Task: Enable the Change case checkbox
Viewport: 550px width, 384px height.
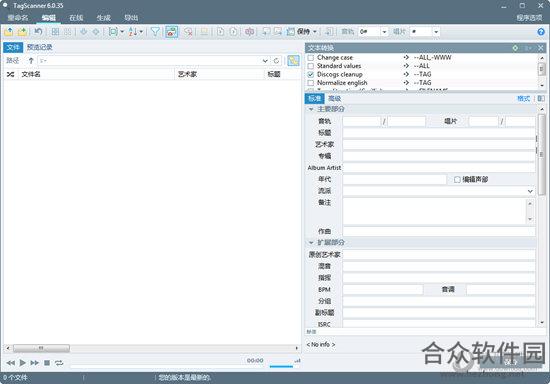Action: pyautogui.click(x=311, y=58)
